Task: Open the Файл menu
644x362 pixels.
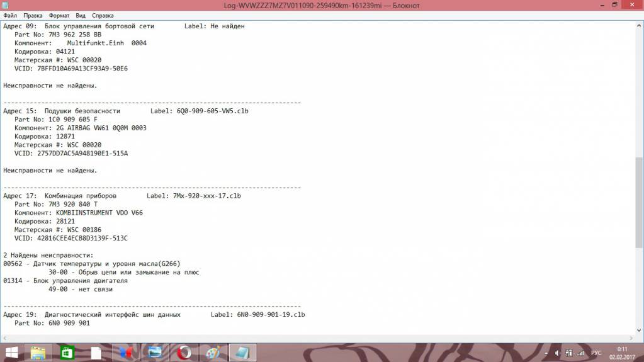Action: click(x=10, y=14)
